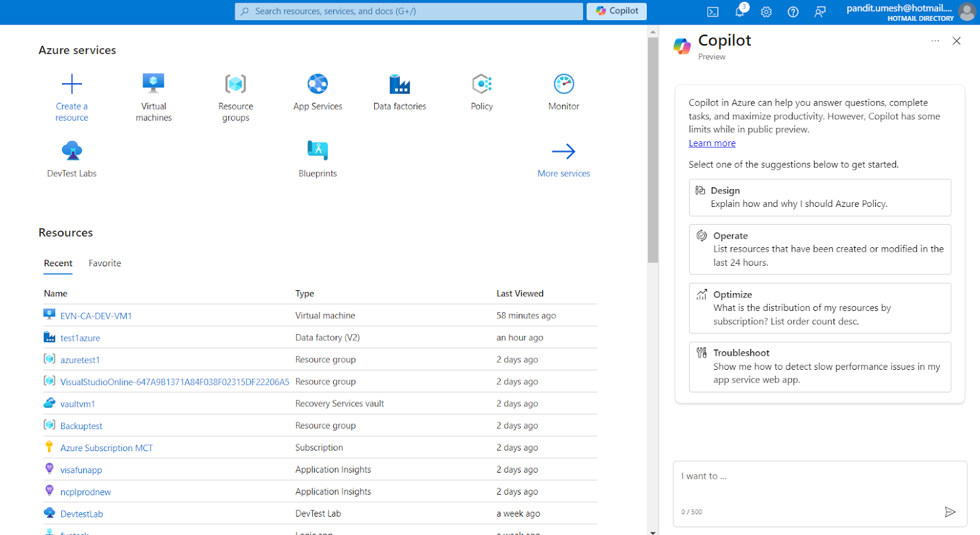Viewport: 980px width, 535px height.
Task: Open Data factories service icon
Action: [400, 84]
